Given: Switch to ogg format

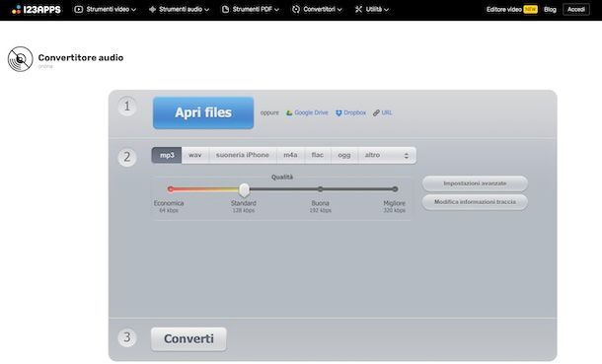Looking at the screenshot, I should [344, 155].
